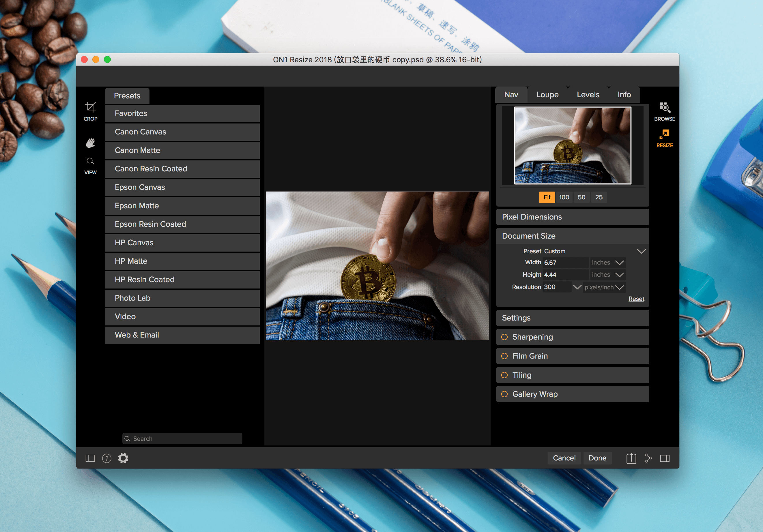Open the HP Canvas preset category
Screen dimensions: 763x532
(182, 243)
